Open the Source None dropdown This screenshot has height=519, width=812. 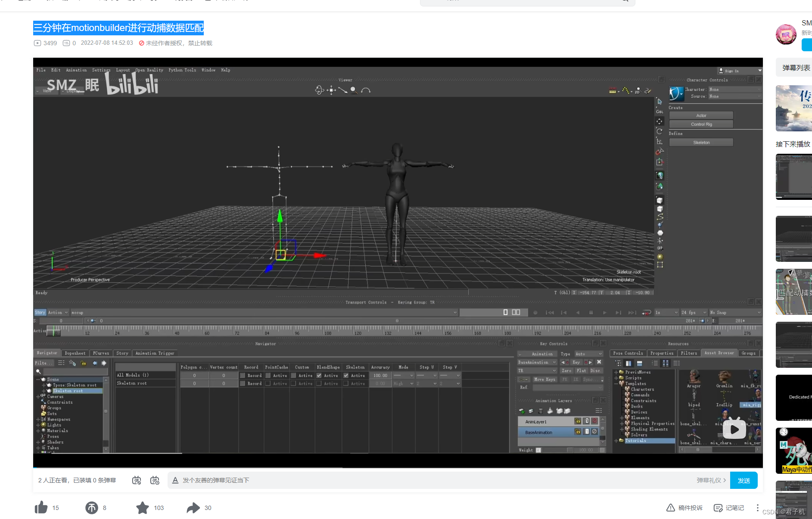point(735,96)
